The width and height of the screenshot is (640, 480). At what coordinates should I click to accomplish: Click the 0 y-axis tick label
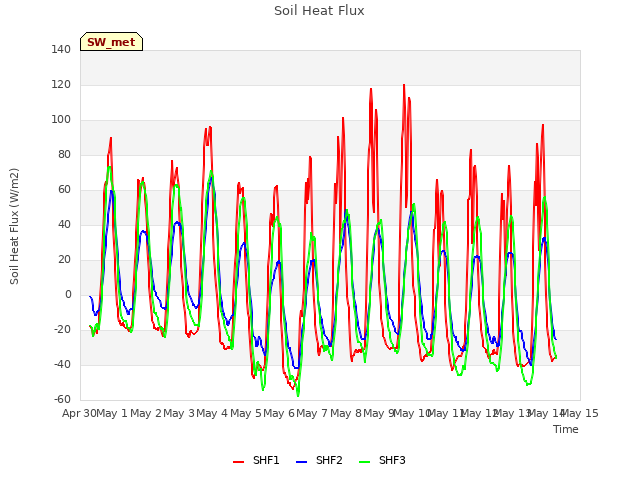pyautogui.click(x=68, y=294)
